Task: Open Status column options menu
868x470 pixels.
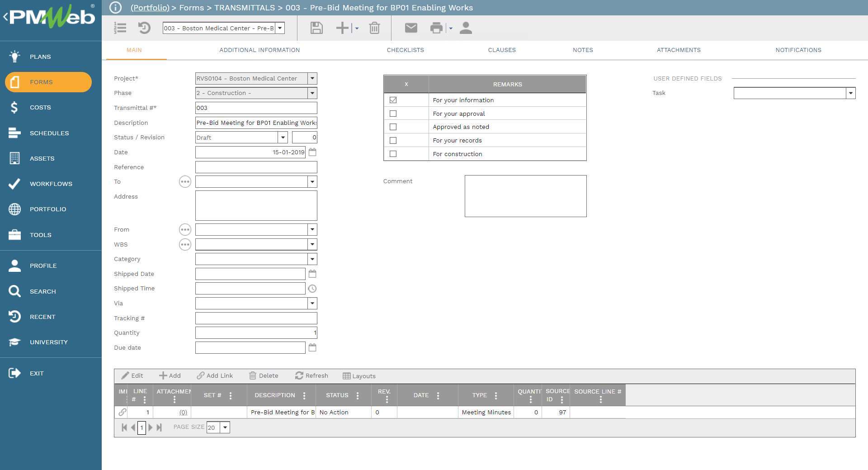Action: click(358, 396)
